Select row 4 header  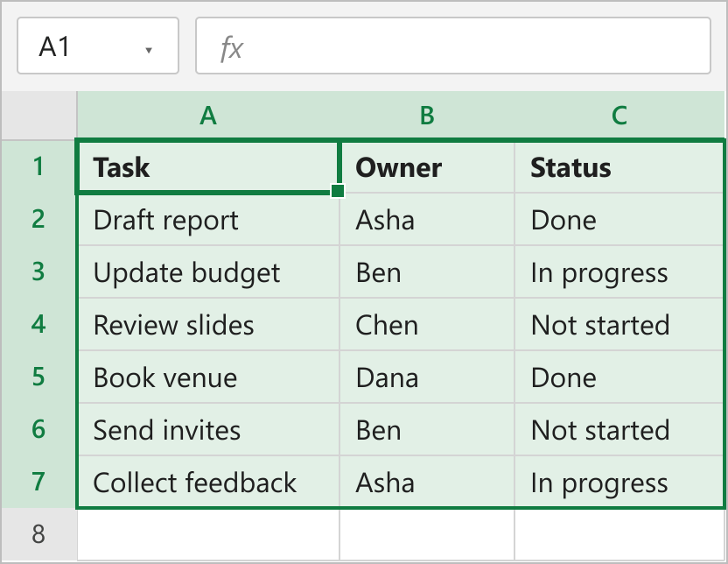tap(39, 324)
